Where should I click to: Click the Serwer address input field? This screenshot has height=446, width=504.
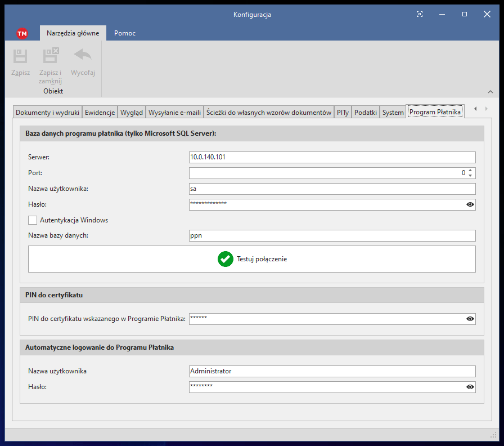click(x=332, y=157)
